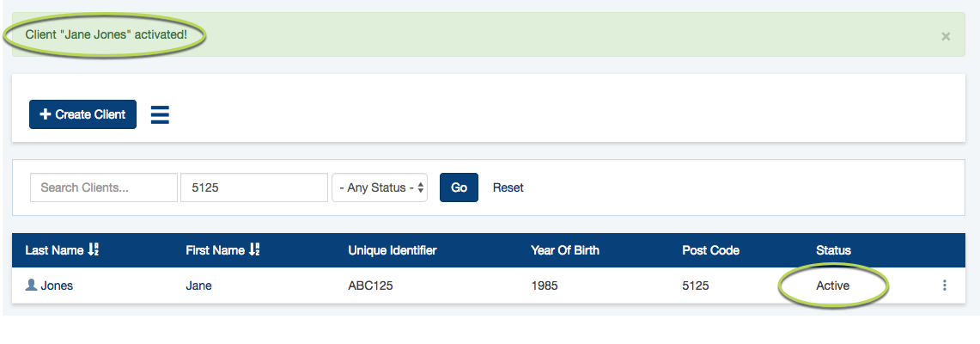
Task: Click the Create Client button
Action: (82, 114)
